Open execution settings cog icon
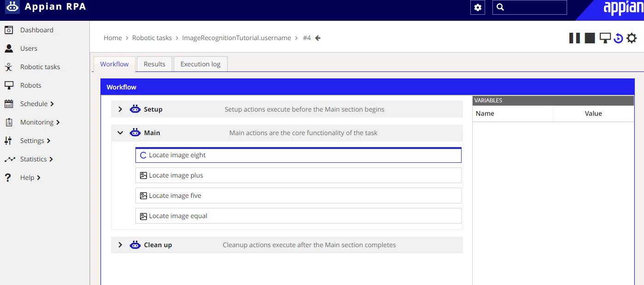The width and height of the screenshot is (644, 285). [x=632, y=38]
